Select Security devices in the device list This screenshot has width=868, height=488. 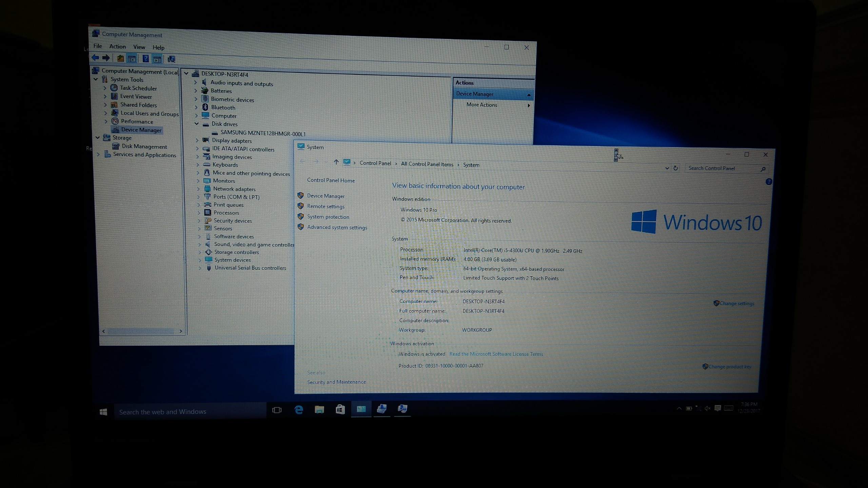233,221
